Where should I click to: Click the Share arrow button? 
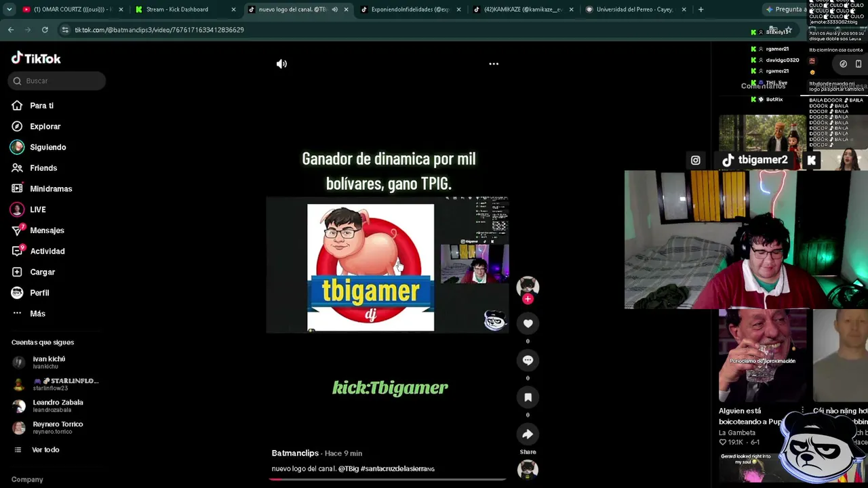pyautogui.click(x=528, y=434)
